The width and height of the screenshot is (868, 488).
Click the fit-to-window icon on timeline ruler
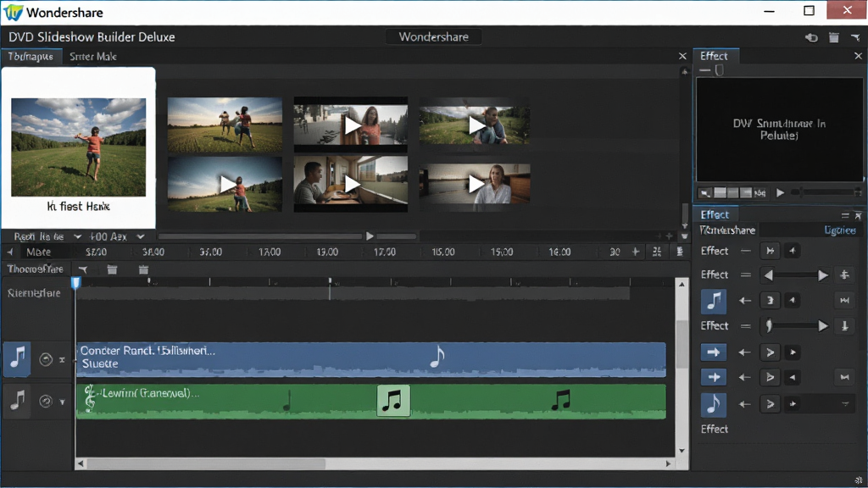coord(657,252)
